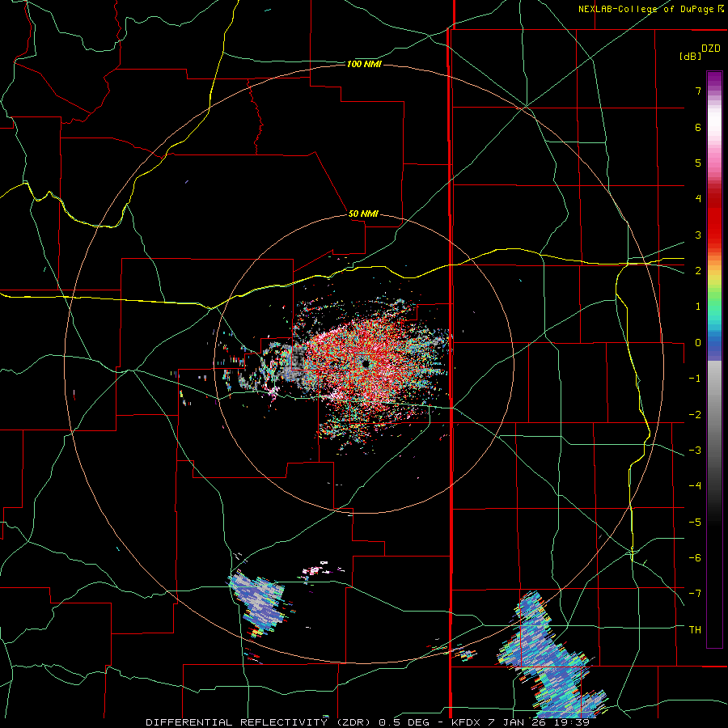Click the [dB] unit label

[691, 56]
